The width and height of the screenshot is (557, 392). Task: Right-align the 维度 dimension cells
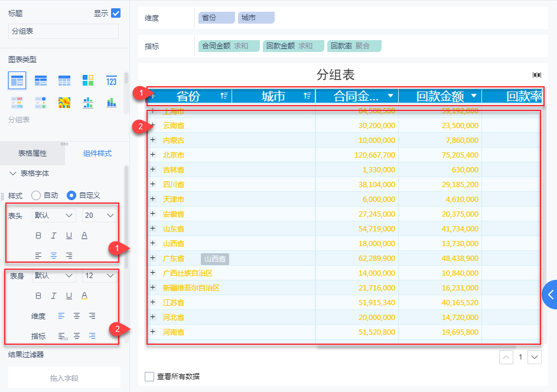(92, 316)
